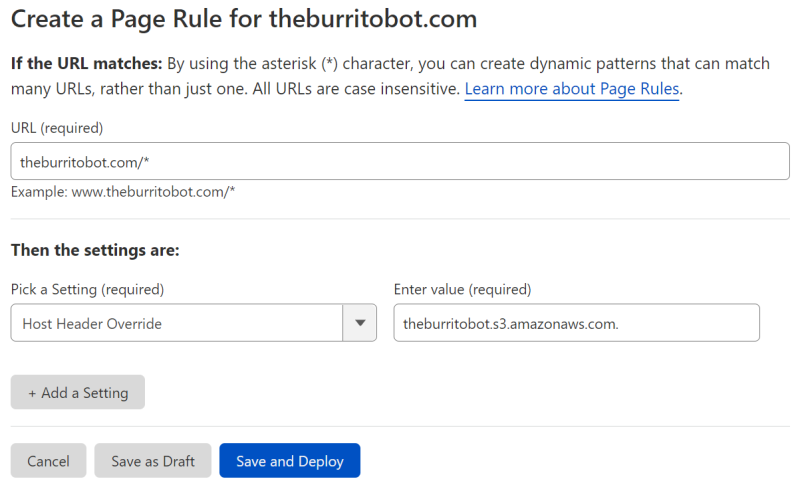Open the Pick a Setting dropdown arrow
Image resolution: width=800 pixels, height=491 pixels.
tap(360, 323)
